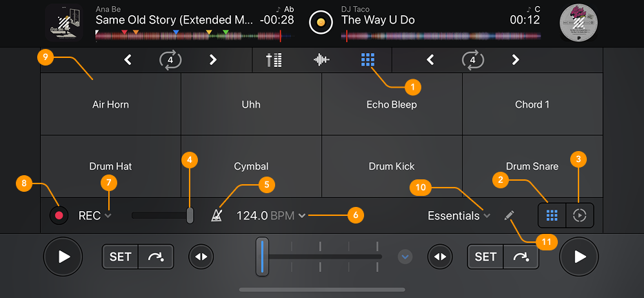644x298 pixels.
Task: Select The Way U Do track title
Action: [378, 20]
